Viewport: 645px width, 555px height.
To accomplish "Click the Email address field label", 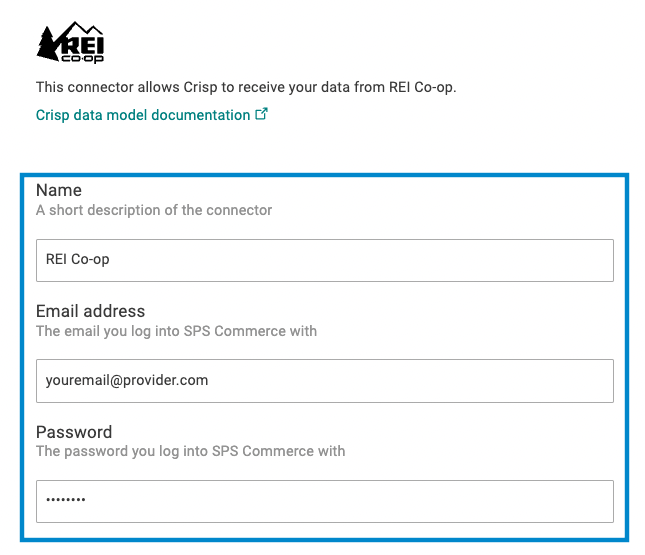I will coord(90,311).
